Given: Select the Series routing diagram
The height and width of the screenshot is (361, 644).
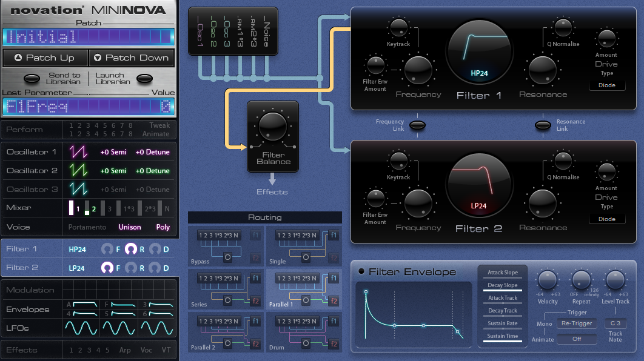Looking at the screenshot, I should (226, 290).
